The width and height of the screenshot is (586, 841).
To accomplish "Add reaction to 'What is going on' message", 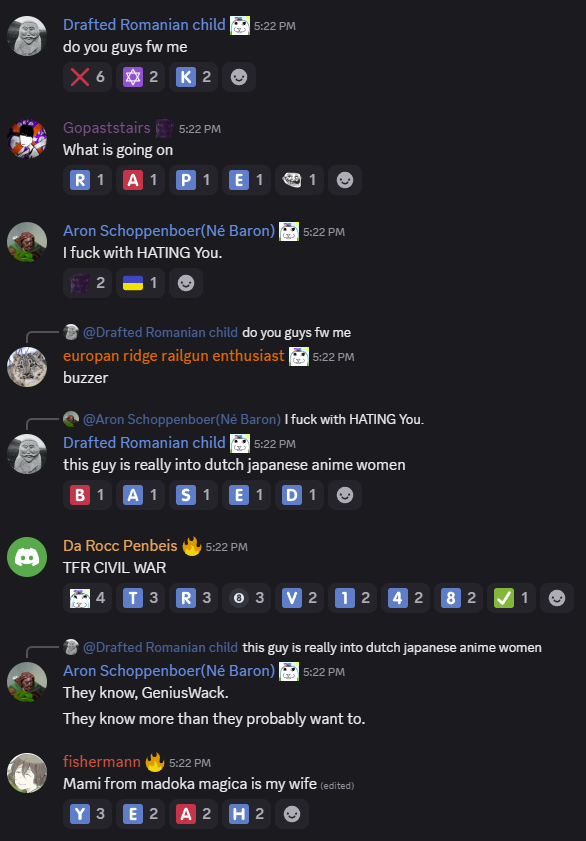I will pos(345,180).
